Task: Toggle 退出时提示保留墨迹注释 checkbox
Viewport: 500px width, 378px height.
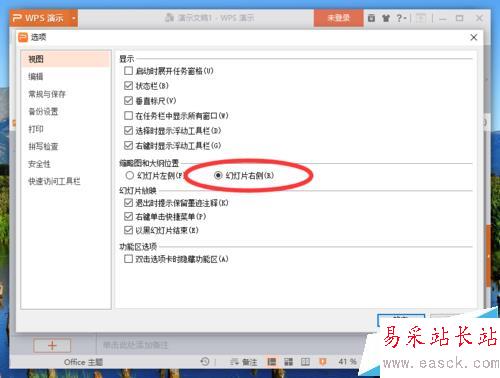Action: (x=128, y=203)
